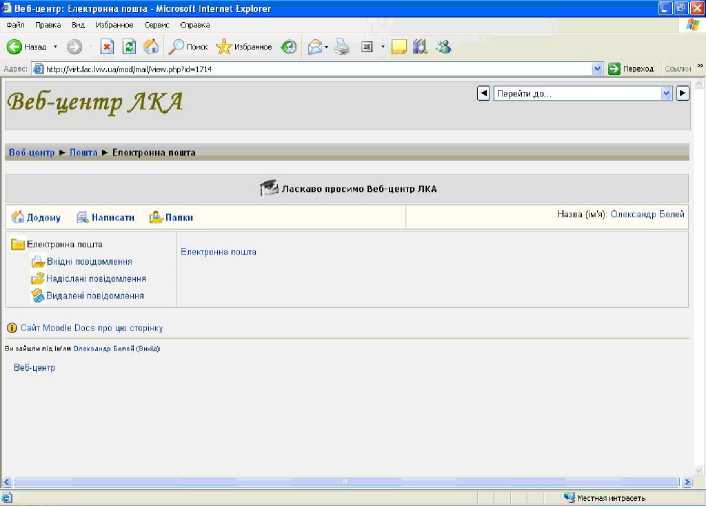Open the Перейти до... jump dropdown
The image size is (706, 507).
coord(666,93)
